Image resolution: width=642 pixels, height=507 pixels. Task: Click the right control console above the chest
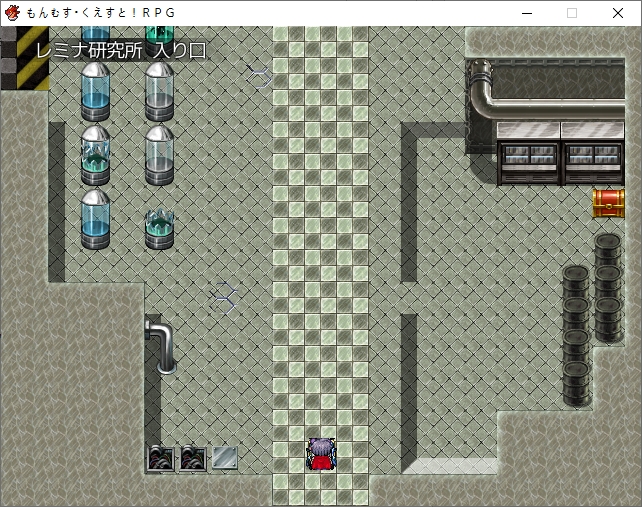(593, 154)
